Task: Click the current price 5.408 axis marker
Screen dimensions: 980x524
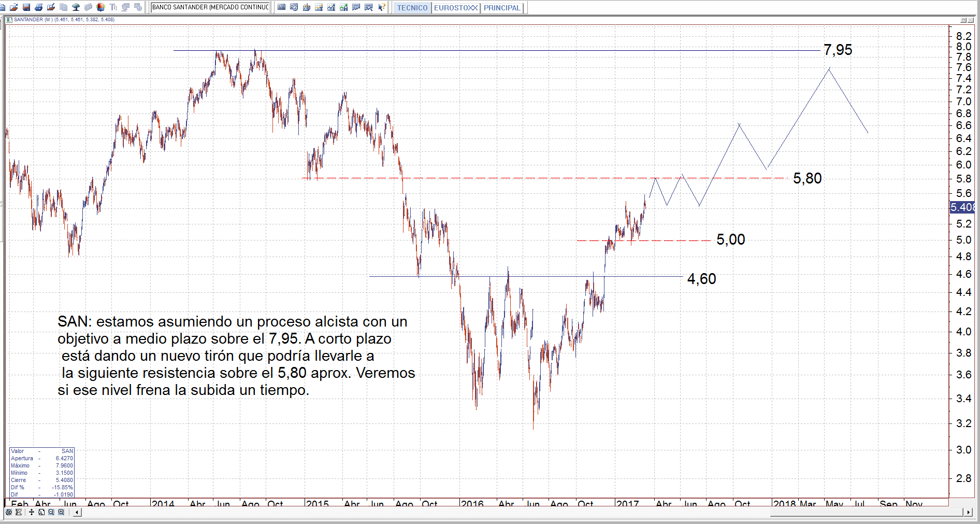Action: tap(962, 207)
